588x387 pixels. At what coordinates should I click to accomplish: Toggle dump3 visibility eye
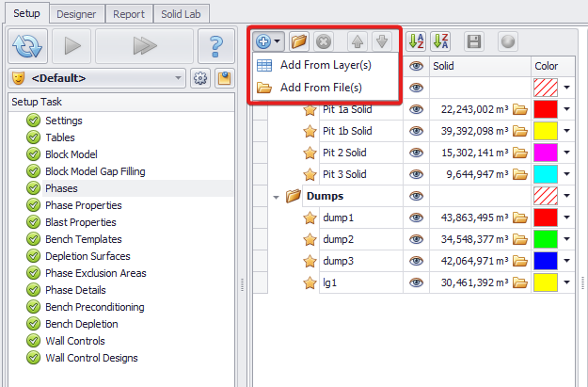[416, 261]
